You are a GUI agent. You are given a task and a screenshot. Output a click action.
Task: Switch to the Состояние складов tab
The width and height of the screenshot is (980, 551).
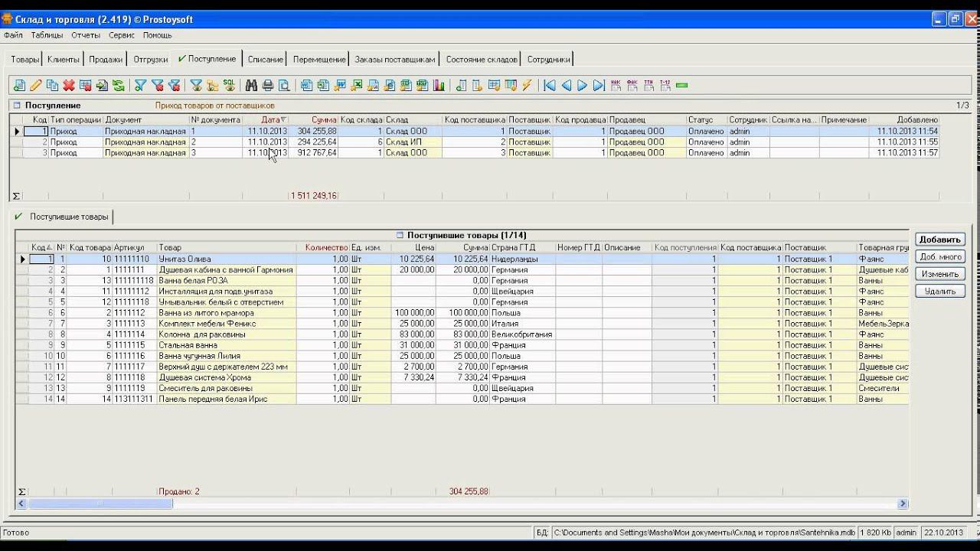482,60
